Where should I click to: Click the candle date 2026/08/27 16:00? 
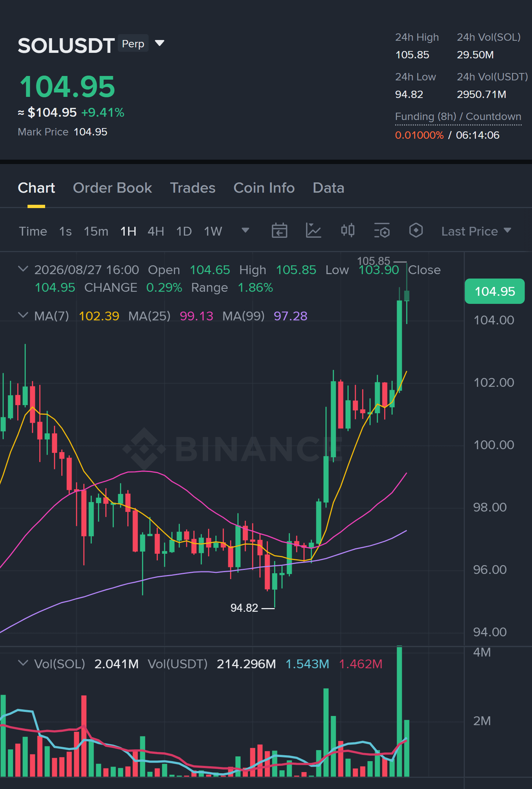[87, 270]
